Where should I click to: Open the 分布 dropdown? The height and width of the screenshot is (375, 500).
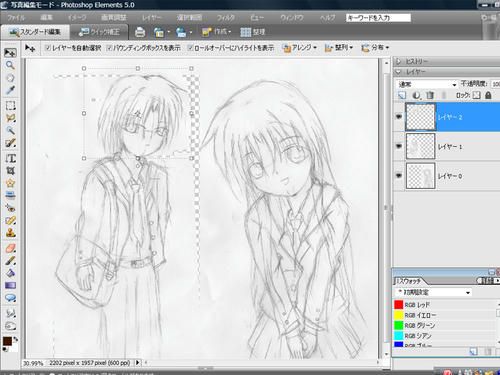(375, 48)
